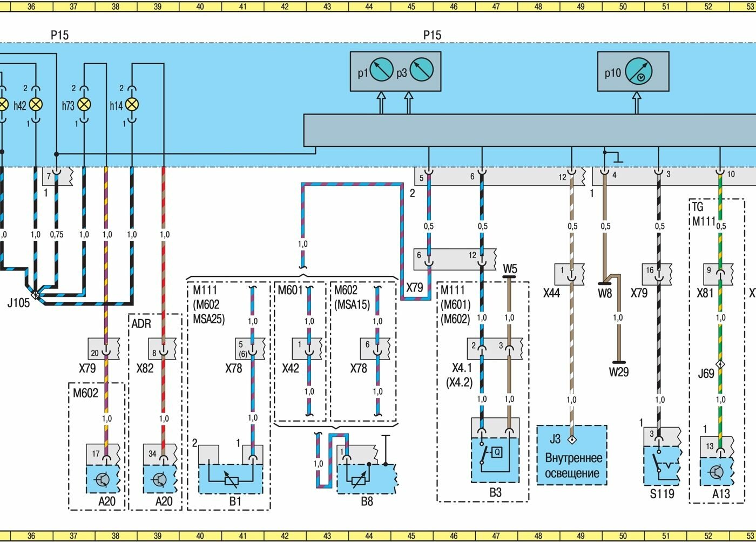Select the A13 transistor symbol

[716, 472]
